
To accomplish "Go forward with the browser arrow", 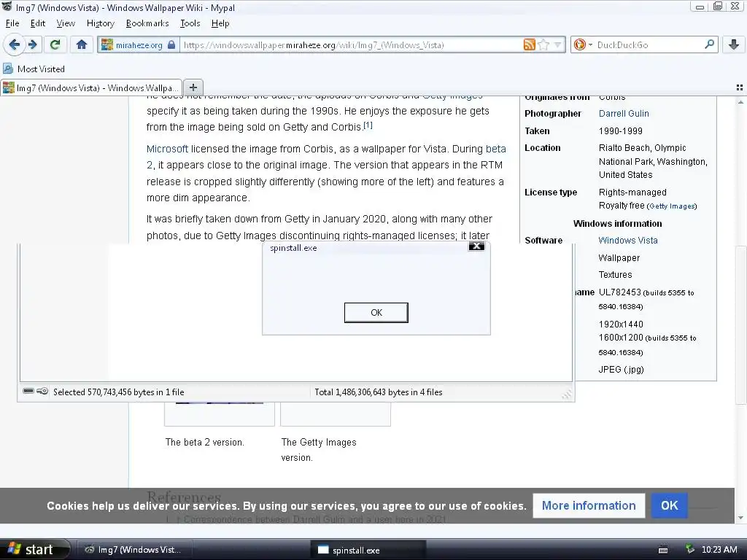I will point(32,44).
